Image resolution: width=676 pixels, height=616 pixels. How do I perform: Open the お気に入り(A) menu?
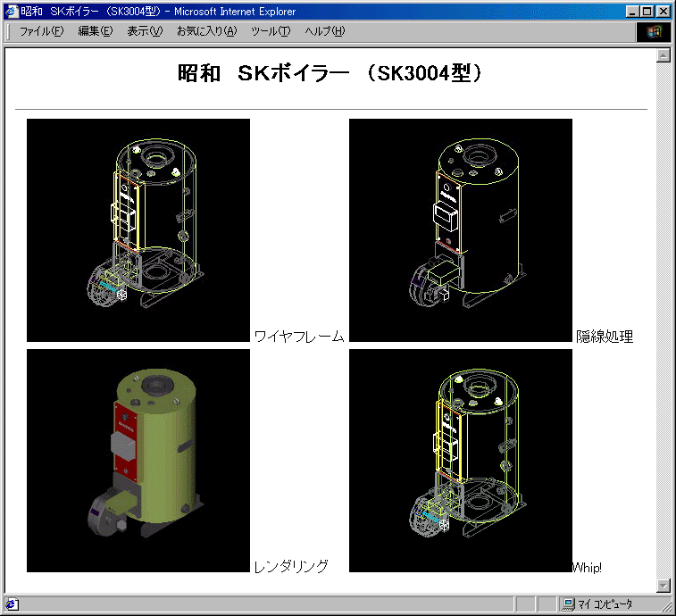(x=207, y=31)
